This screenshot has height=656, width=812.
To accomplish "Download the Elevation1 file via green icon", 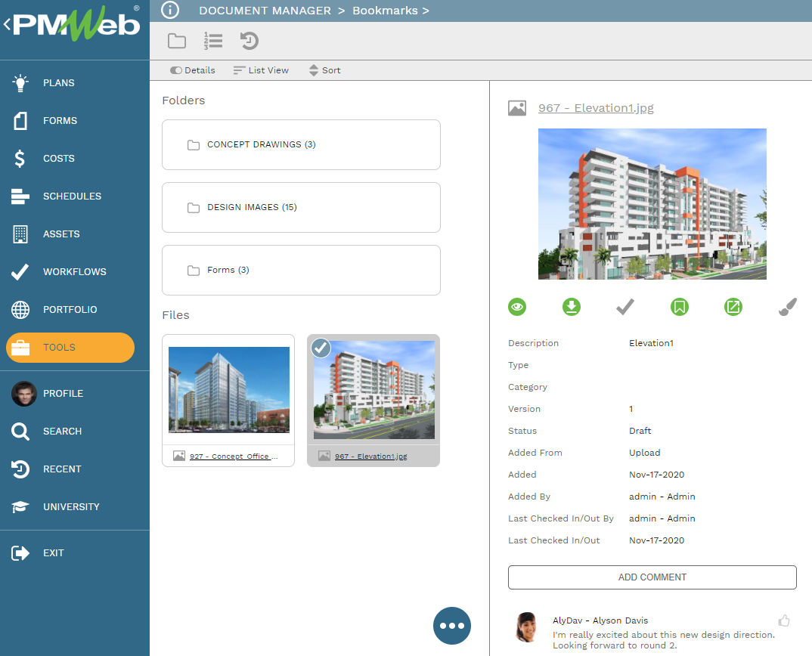I will (572, 307).
